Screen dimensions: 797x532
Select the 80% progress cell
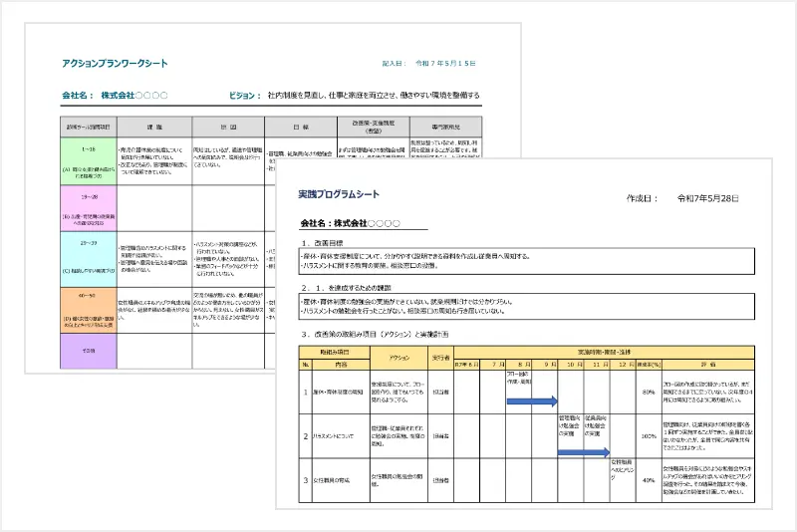[648, 392]
